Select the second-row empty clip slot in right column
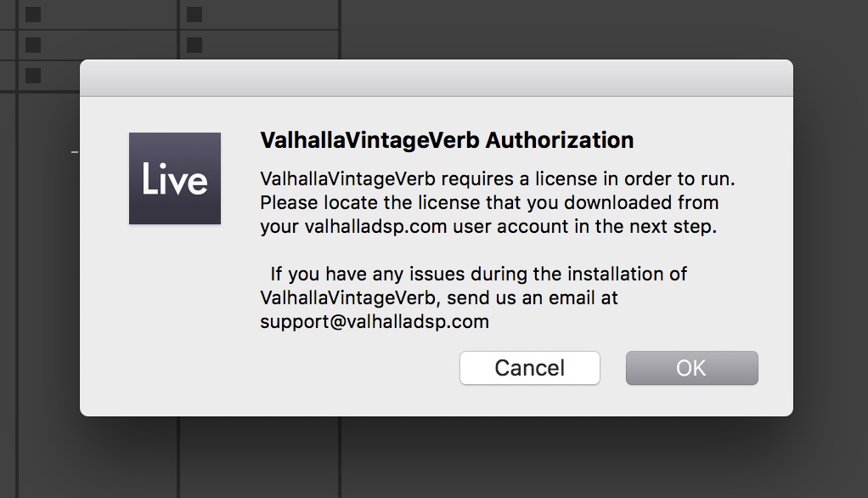 click(x=194, y=44)
